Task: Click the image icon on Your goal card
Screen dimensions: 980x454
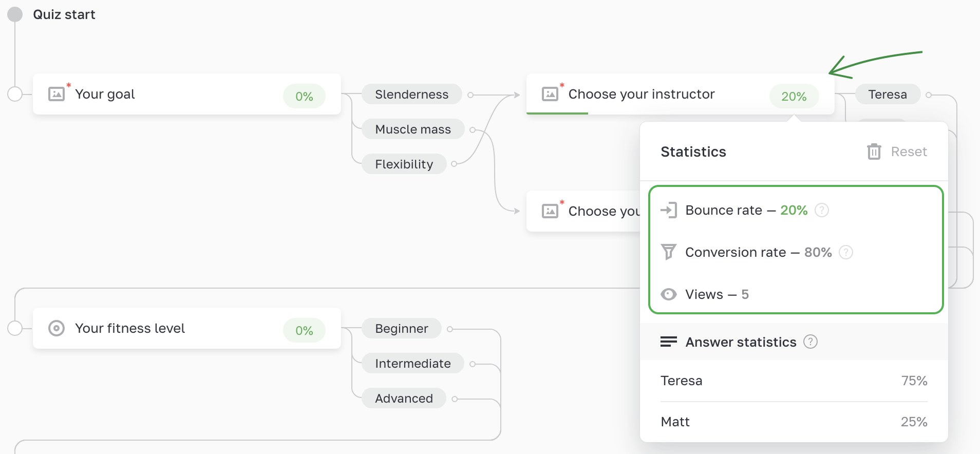Action: [x=56, y=94]
